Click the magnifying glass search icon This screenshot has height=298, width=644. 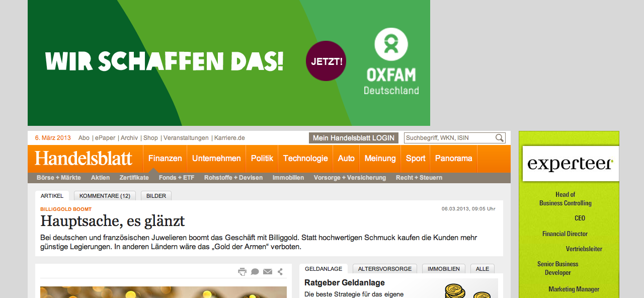click(499, 138)
